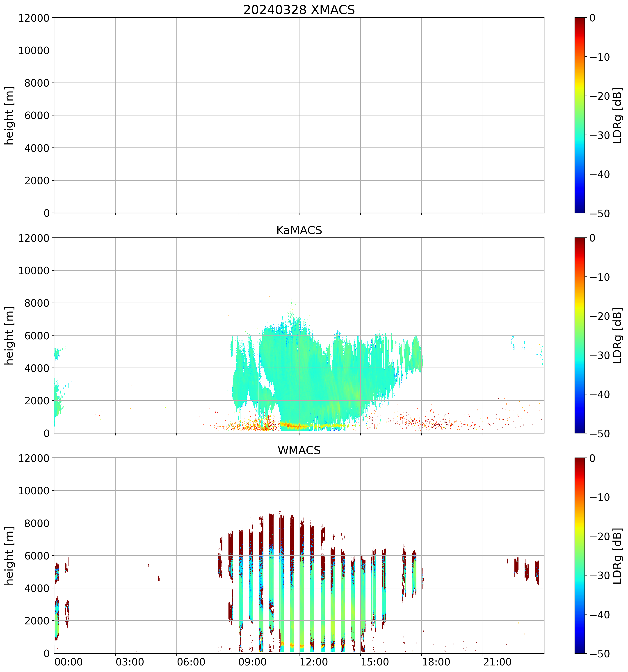This screenshot has height=672, width=628.
Task: Click the 21:00 x-axis tick label
Action: click(x=497, y=662)
